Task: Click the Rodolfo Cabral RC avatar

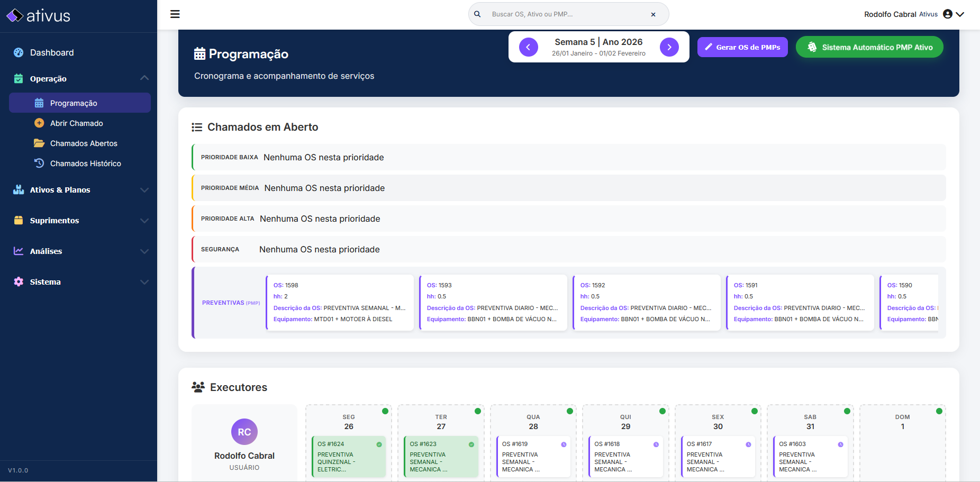Action: click(244, 432)
